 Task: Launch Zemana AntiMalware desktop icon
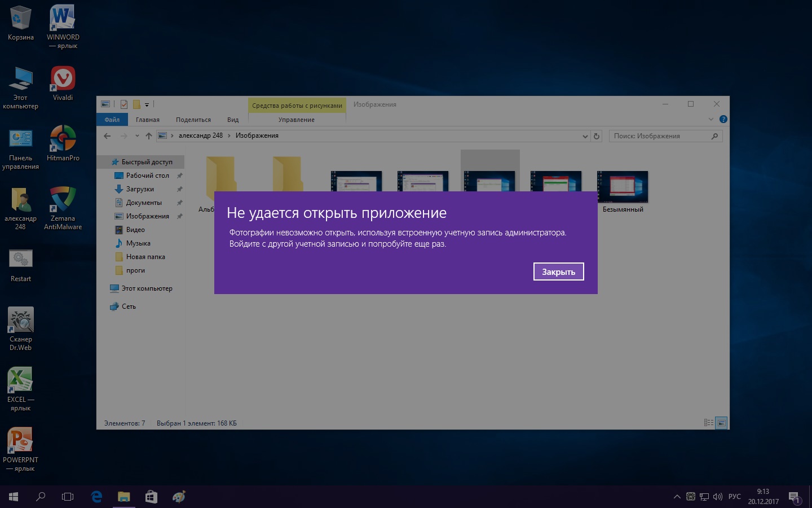pyautogui.click(x=63, y=200)
